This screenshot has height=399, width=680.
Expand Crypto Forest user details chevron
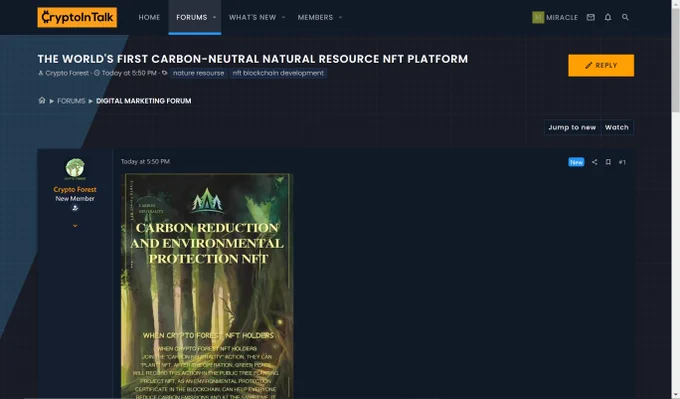coord(75,226)
